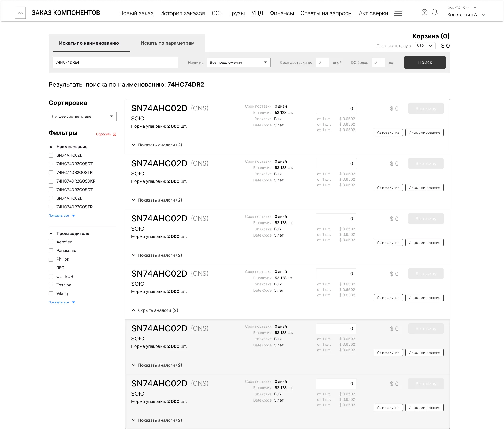Screen dimensions: 504x429
Task: Click Автозакупка in the last product card
Action: 388,408
